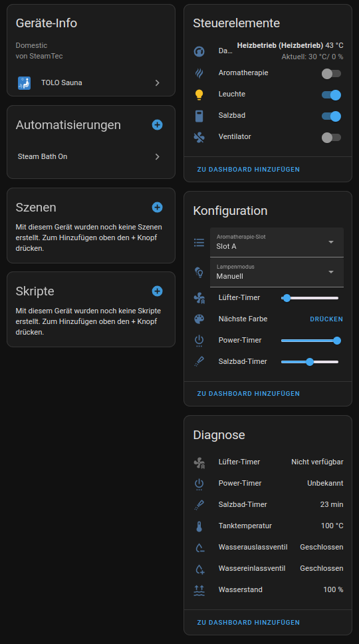The height and width of the screenshot is (644, 359).
Task: Click the gauge icon next to the Heizbetrieb row
Action: (x=199, y=51)
